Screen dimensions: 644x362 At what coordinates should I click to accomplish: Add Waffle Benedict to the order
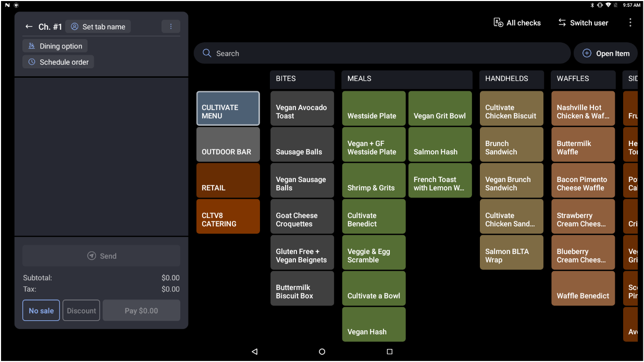click(583, 288)
